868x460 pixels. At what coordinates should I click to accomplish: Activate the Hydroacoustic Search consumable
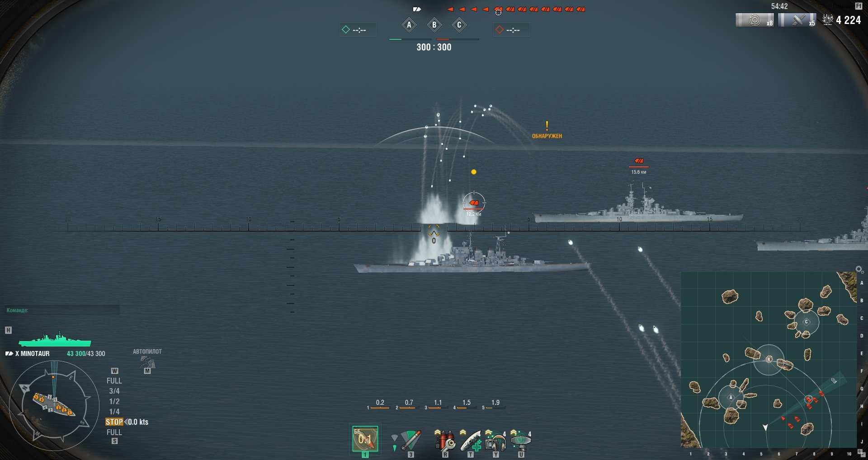pyautogui.click(x=495, y=440)
